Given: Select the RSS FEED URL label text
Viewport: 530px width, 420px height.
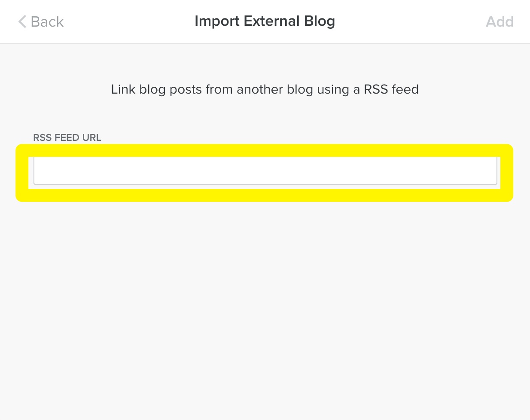Looking at the screenshot, I should pos(67,137).
